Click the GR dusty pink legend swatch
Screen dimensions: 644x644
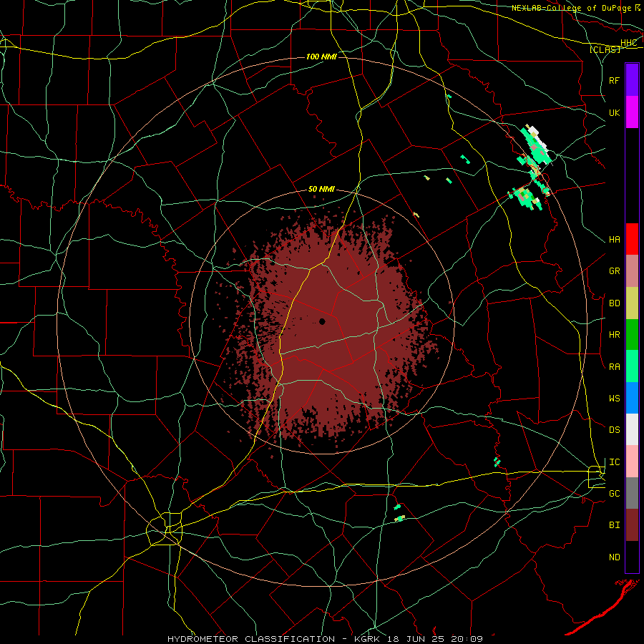(632, 270)
